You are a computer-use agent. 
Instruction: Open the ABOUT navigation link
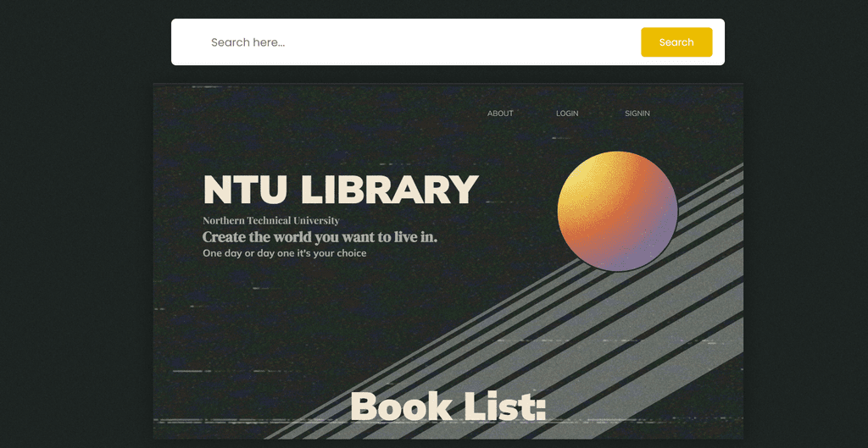pyautogui.click(x=500, y=113)
